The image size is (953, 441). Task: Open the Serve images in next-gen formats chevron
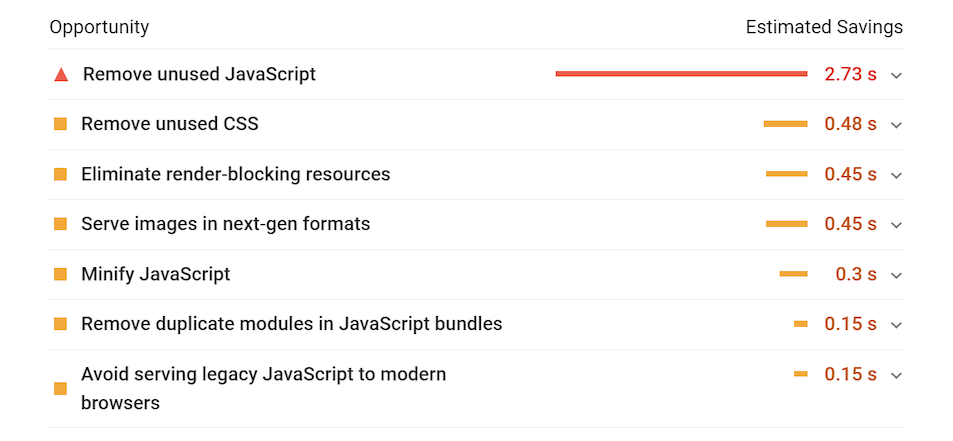coord(896,225)
